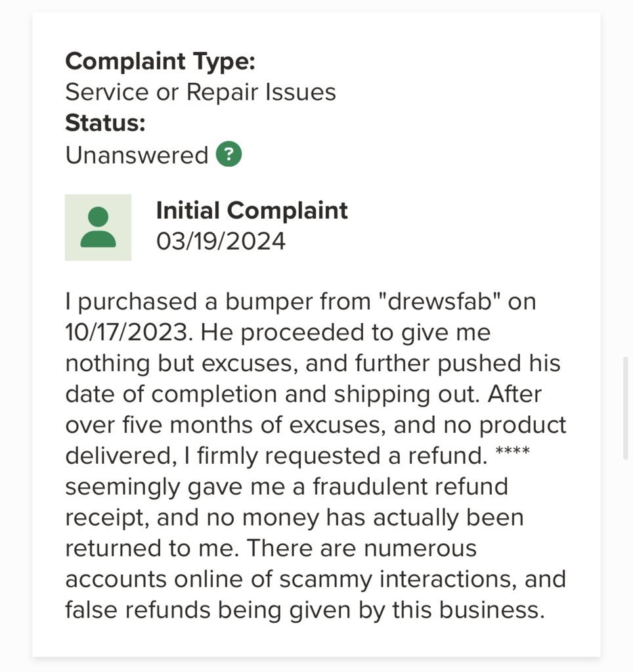633x672 pixels.
Task: Click the green question mark help icon
Action: (229, 154)
